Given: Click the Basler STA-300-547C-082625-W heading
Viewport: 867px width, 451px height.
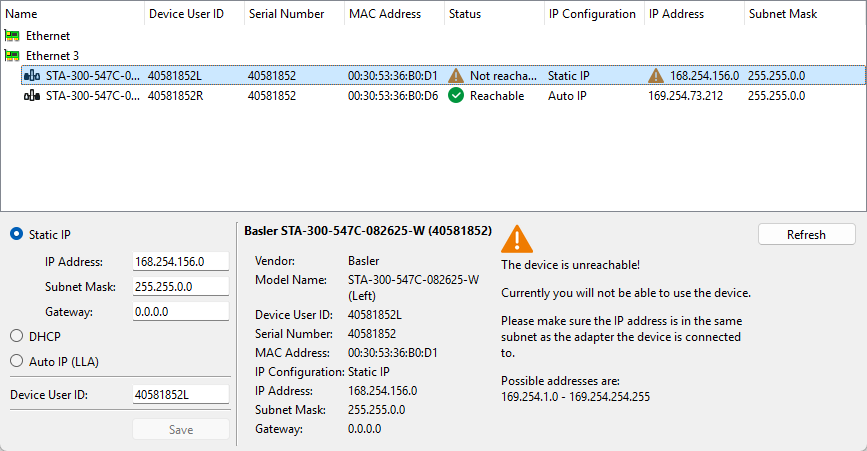Looking at the screenshot, I should point(368,231).
